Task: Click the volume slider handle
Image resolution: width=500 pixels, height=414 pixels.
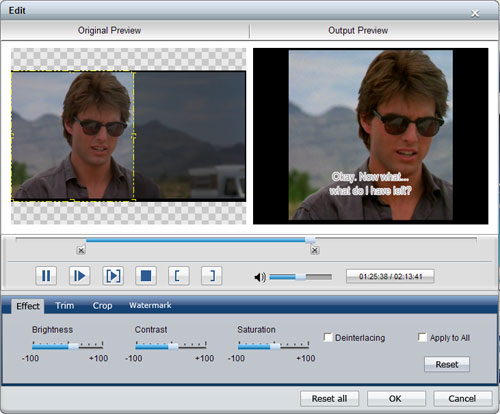Action: click(x=301, y=277)
